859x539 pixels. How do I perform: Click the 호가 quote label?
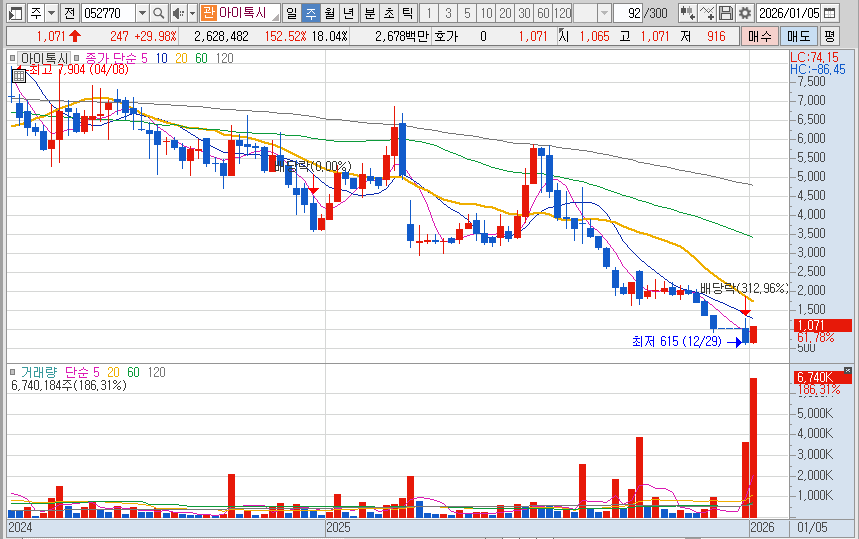(x=445, y=37)
